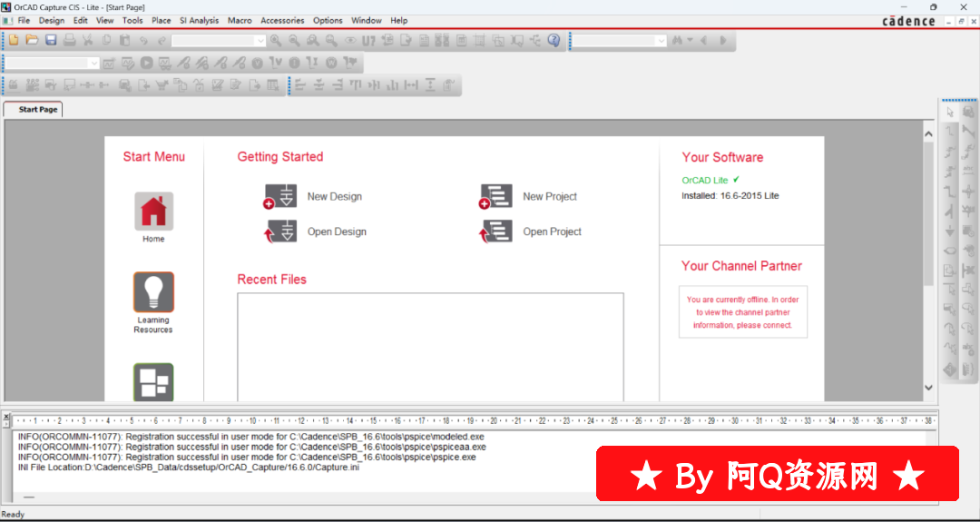
Task: Click the Cut scissors icon
Action: [x=87, y=41]
